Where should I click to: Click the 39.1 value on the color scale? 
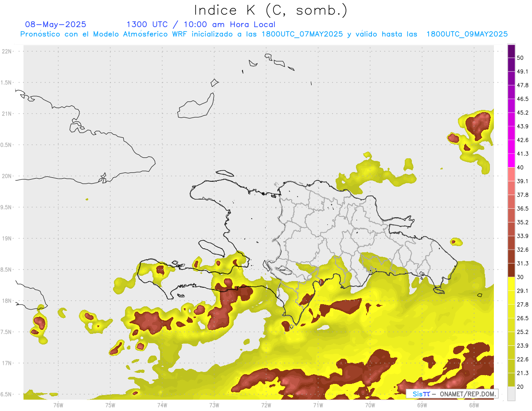click(x=523, y=181)
